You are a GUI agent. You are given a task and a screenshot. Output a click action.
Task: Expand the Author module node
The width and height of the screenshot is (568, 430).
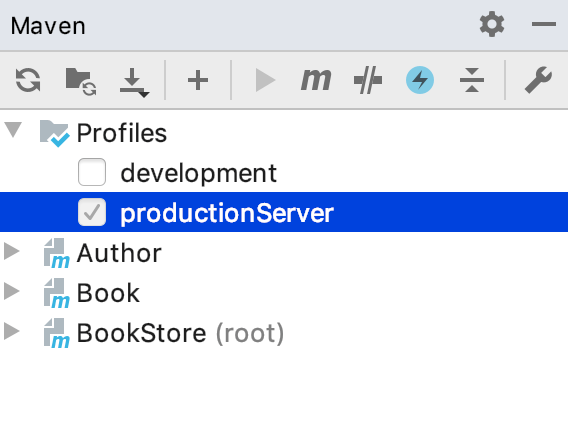point(12,251)
